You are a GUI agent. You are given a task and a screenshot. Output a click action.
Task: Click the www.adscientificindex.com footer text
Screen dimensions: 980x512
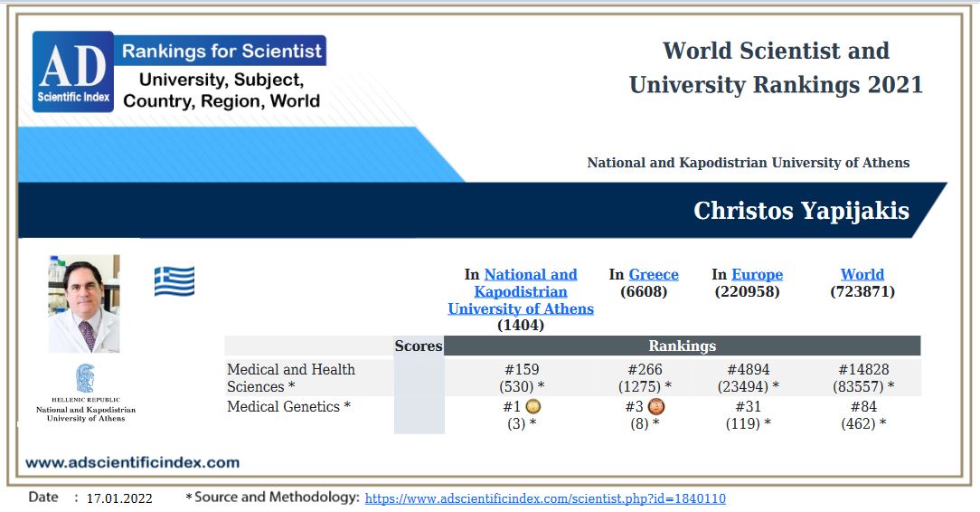click(132, 462)
